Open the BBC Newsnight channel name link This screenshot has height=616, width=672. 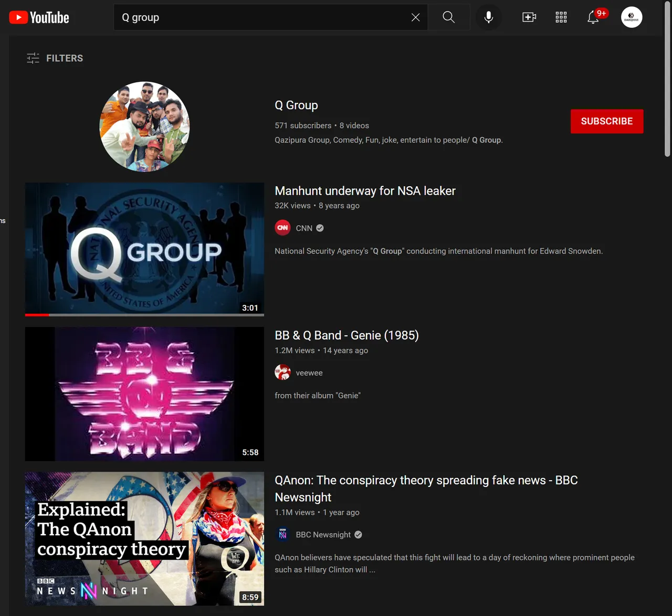pyautogui.click(x=323, y=535)
